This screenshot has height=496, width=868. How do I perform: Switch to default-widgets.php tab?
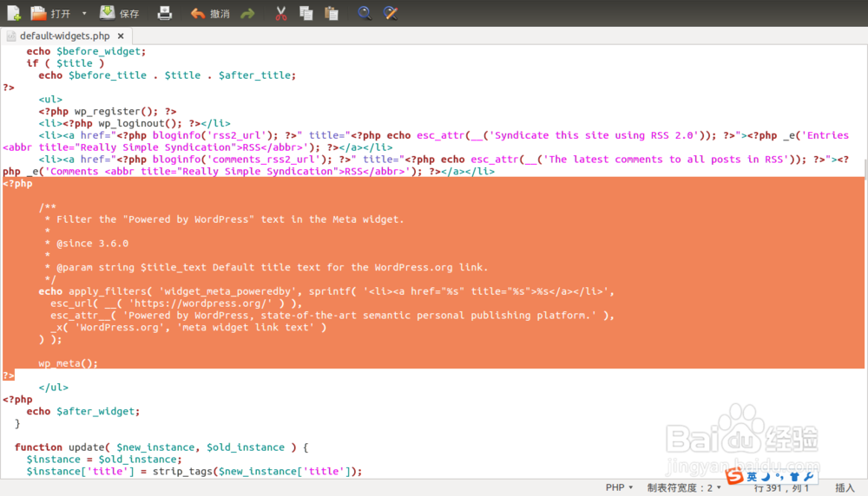click(65, 36)
